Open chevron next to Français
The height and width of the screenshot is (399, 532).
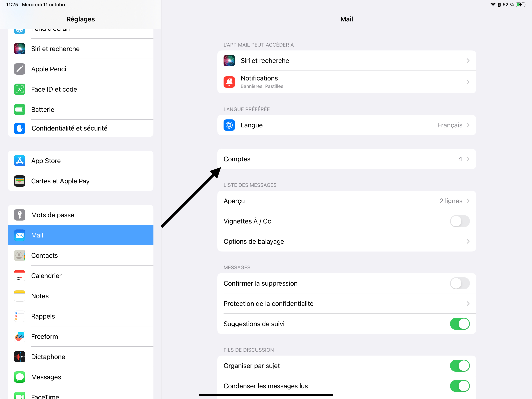[x=468, y=125]
